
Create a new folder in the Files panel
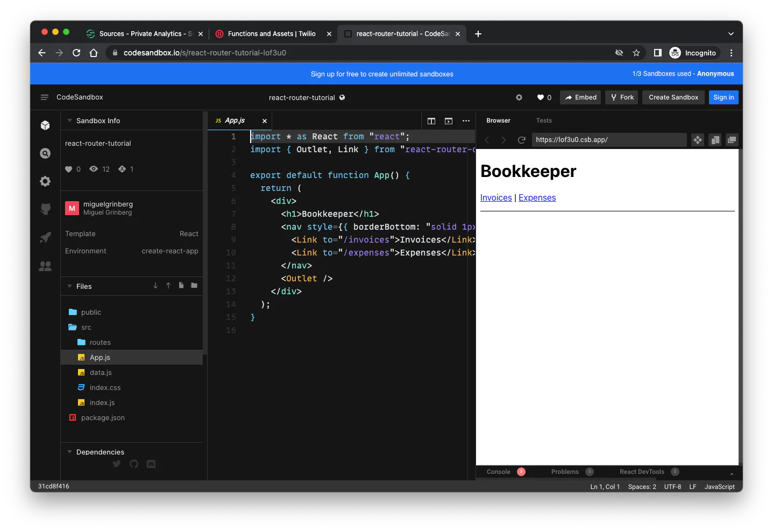(x=194, y=286)
